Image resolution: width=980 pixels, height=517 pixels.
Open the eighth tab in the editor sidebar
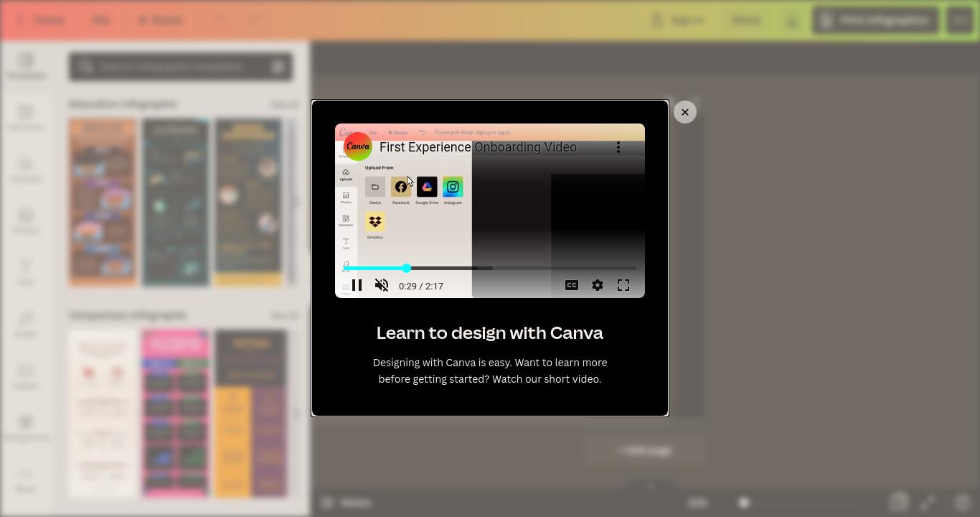coord(26,428)
